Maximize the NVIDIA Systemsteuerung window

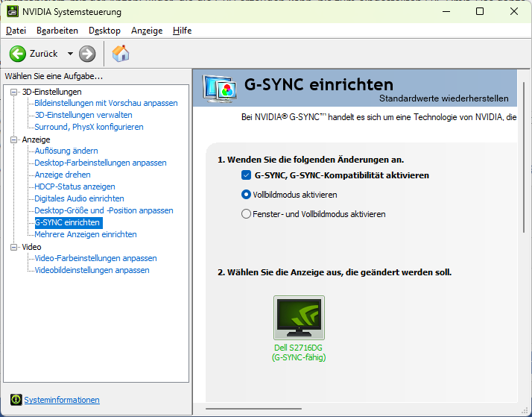[x=480, y=11]
